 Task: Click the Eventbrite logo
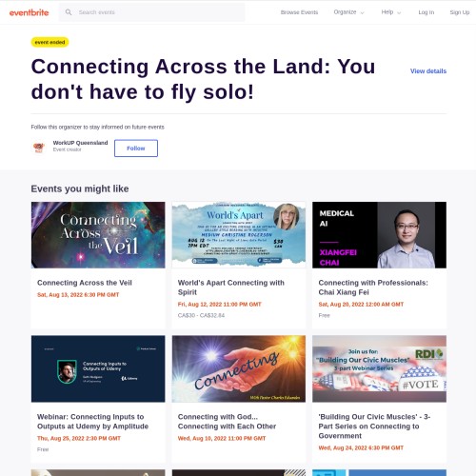(x=29, y=12)
